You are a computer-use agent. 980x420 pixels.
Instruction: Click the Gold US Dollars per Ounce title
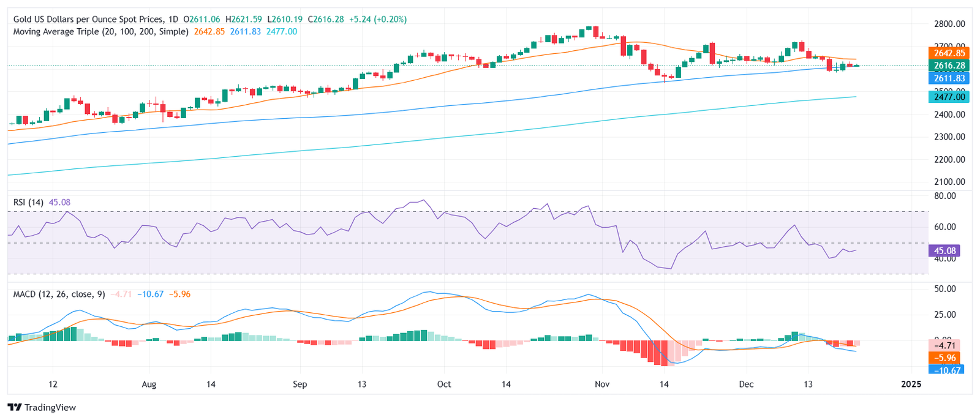(89, 19)
